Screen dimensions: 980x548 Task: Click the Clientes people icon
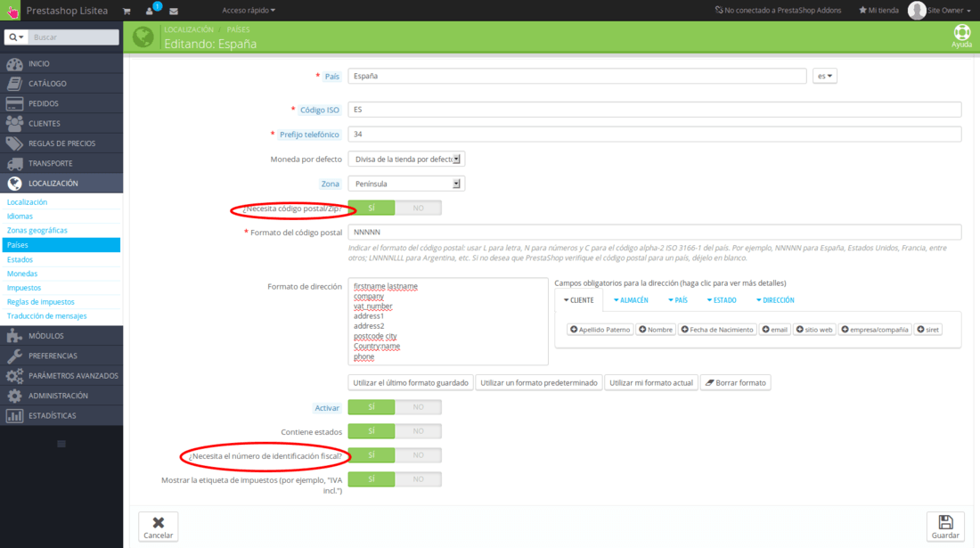14,124
